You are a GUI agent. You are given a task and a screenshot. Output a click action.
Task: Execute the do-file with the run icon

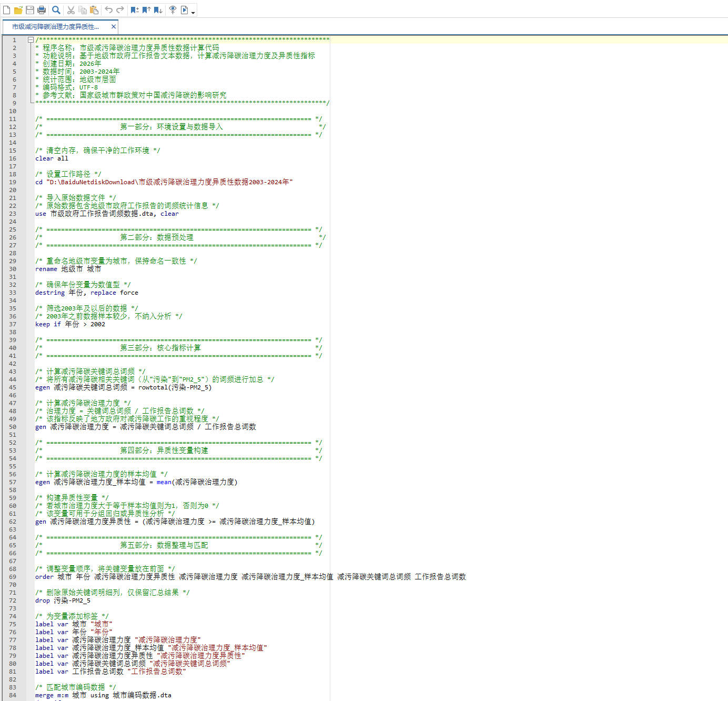[185, 10]
